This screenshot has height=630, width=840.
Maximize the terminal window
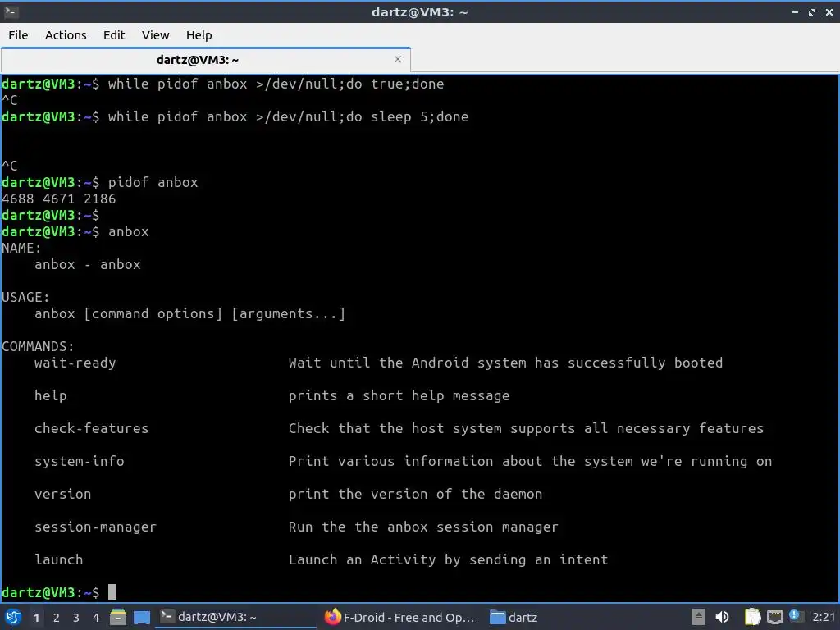point(812,11)
